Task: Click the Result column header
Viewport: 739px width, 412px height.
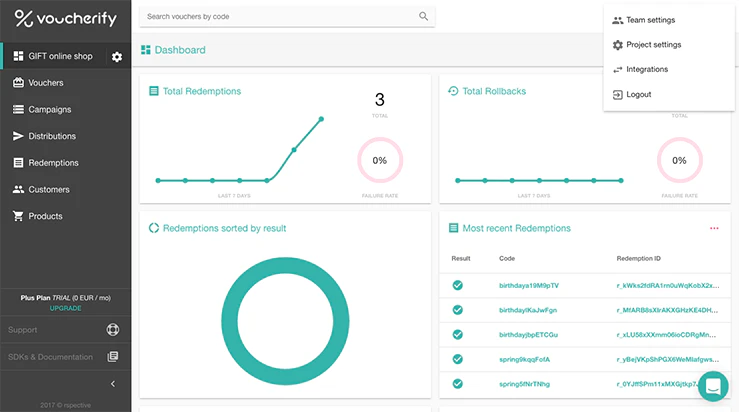Action: click(461, 258)
